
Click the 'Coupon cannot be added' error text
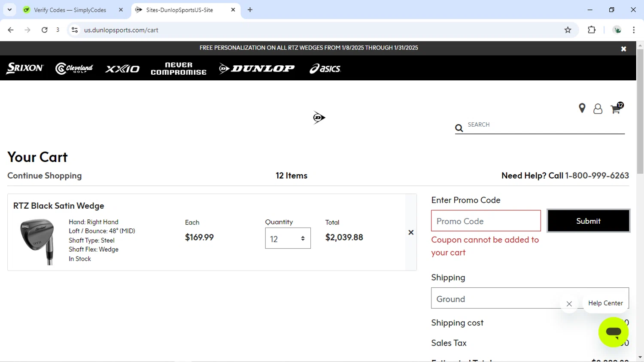485,246
